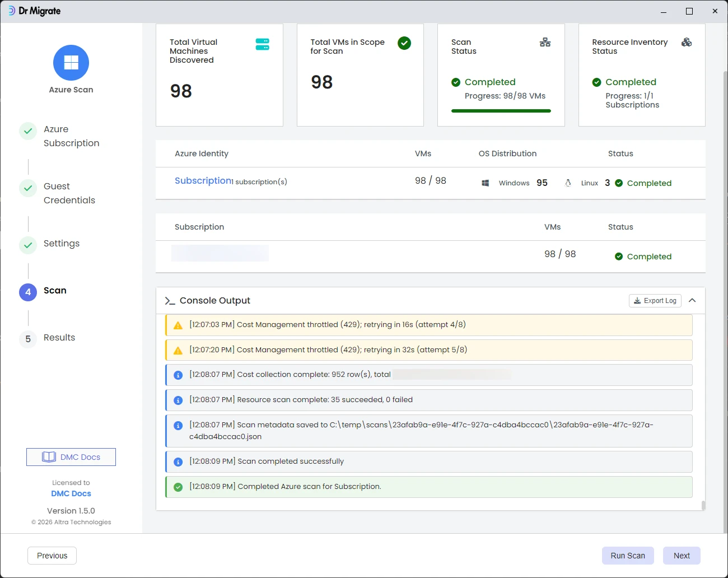Screen dimensions: 728x578
Task: Click info icon for Scan metadata saved entry
Action: (x=178, y=426)
